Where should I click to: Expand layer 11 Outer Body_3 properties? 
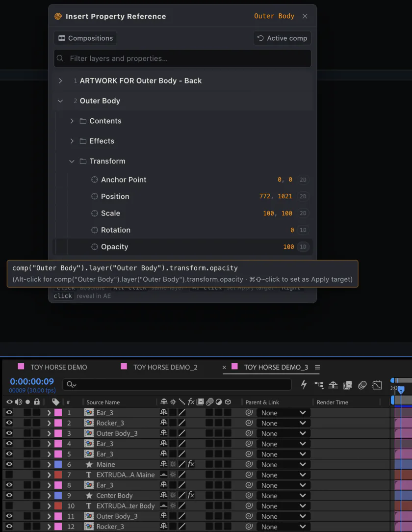pos(49,516)
